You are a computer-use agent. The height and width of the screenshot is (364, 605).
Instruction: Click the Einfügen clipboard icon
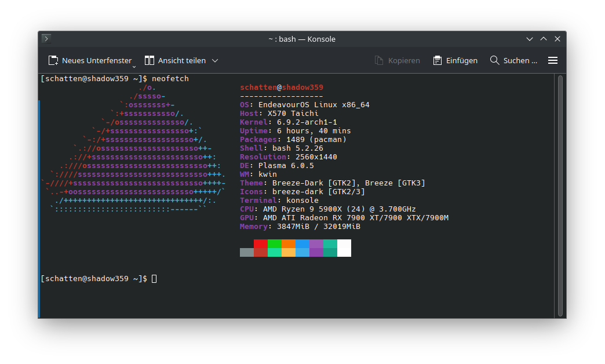pos(437,61)
